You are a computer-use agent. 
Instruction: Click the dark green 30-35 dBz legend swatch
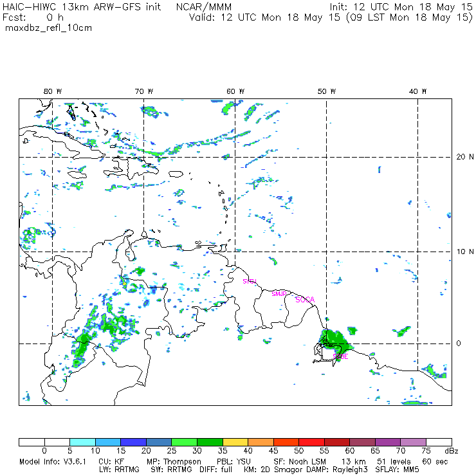click(x=210, y=442)
